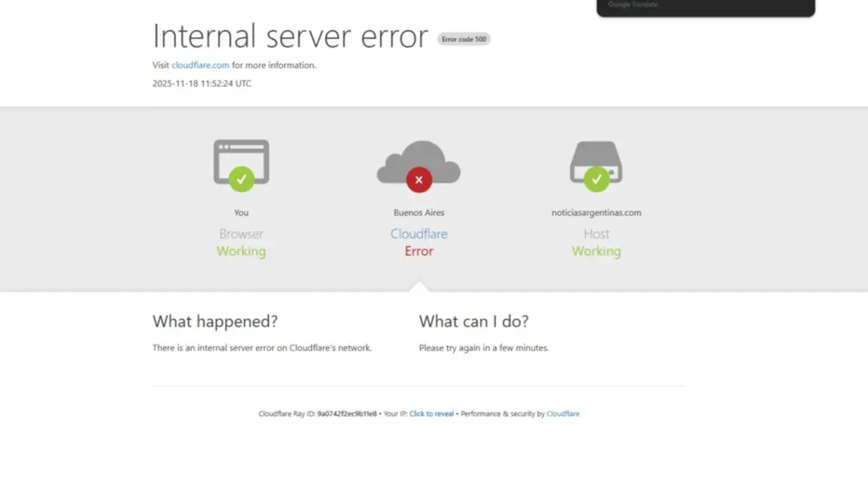This screenshot has width=868, height=488.
Task: Click the red X error badge
Action: click(419, 180)
